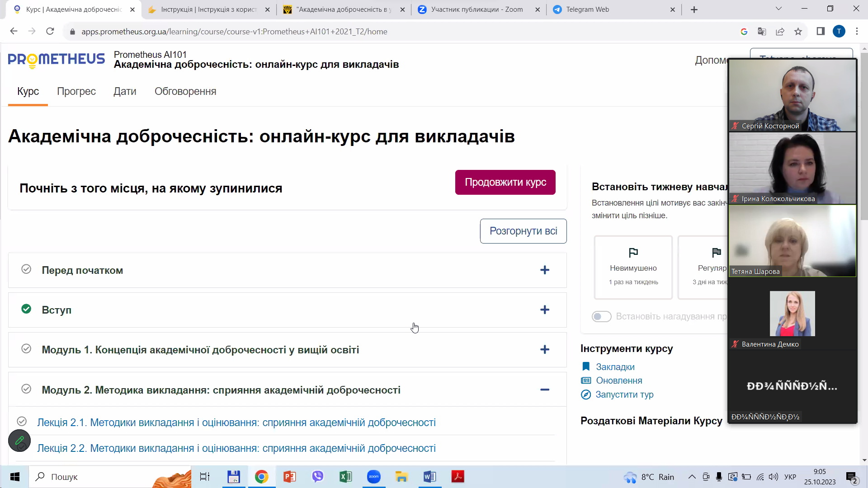868x488 pixels.
Task: Open Оновлення updates icon
Action: click(586, 380)
